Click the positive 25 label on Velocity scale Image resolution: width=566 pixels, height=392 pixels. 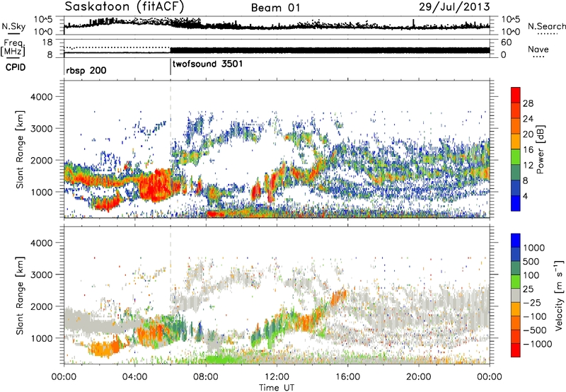(528, 289)
